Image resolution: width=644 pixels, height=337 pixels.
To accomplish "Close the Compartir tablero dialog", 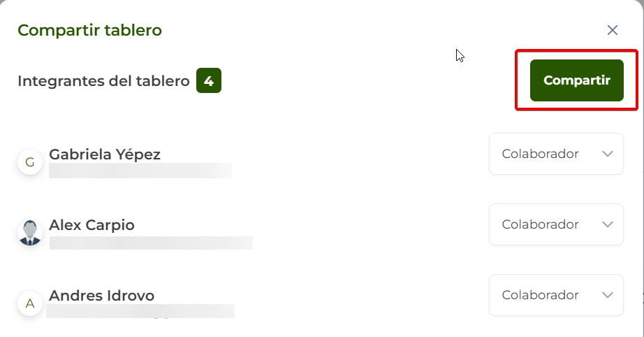I will pyautogui.click(x=613, y=30).
